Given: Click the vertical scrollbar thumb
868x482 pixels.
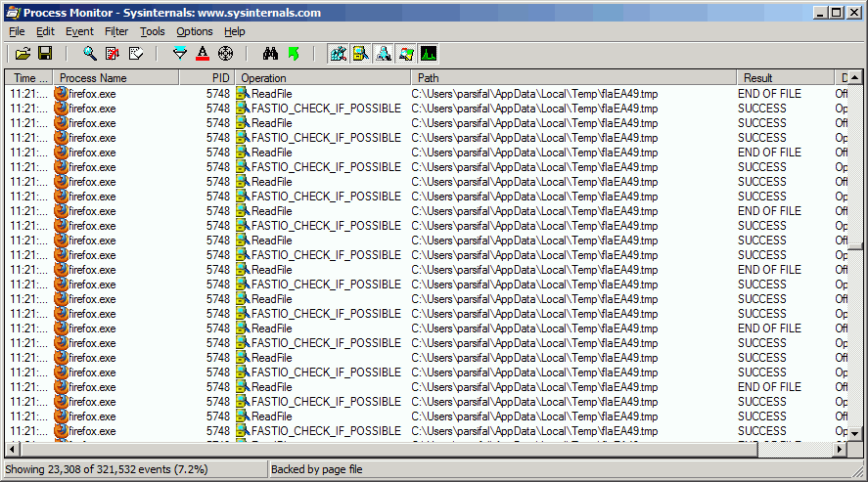Looking at the screenshot, I should [x=855, y=247].
